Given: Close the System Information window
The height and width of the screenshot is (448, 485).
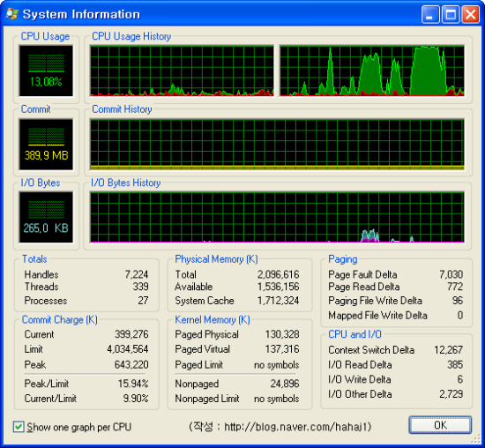Looking at the screenshot, I should pos(471,14).
